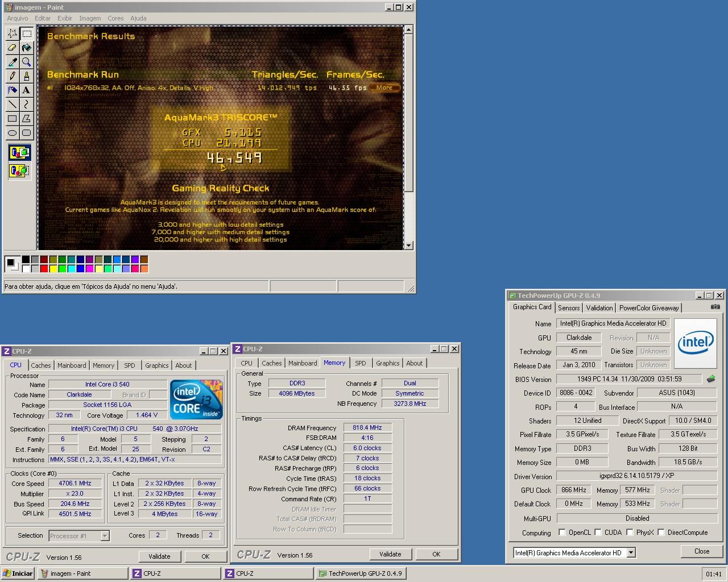Enable the PhysX checkbox
The image size is (728, 582).
click(630, 533)
